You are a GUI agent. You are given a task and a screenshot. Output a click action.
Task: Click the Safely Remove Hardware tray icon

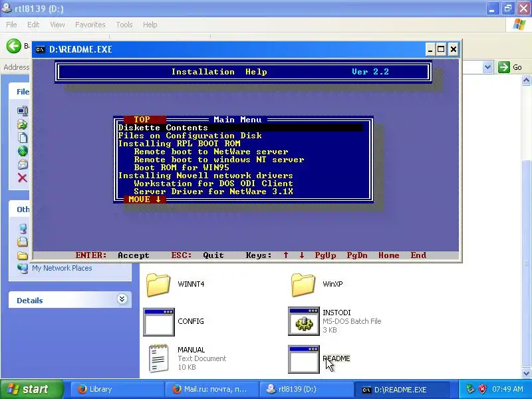[x=470, y=389]
